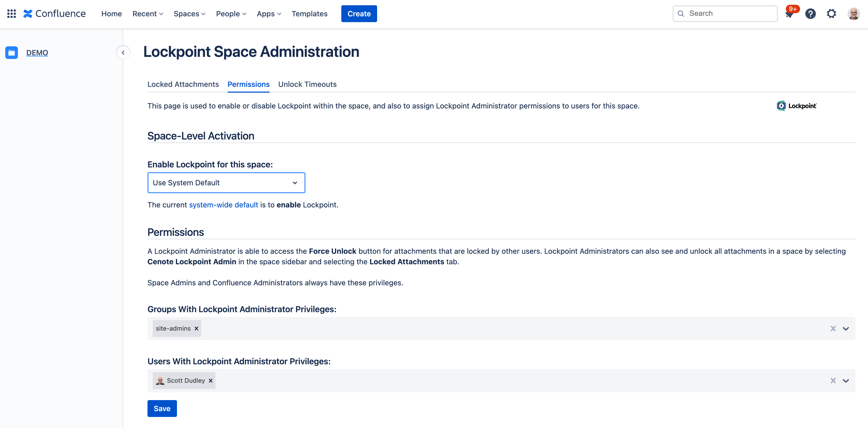Click the Lockpoint logo
The image size is (868, 428).
click(x=797, y=106)
